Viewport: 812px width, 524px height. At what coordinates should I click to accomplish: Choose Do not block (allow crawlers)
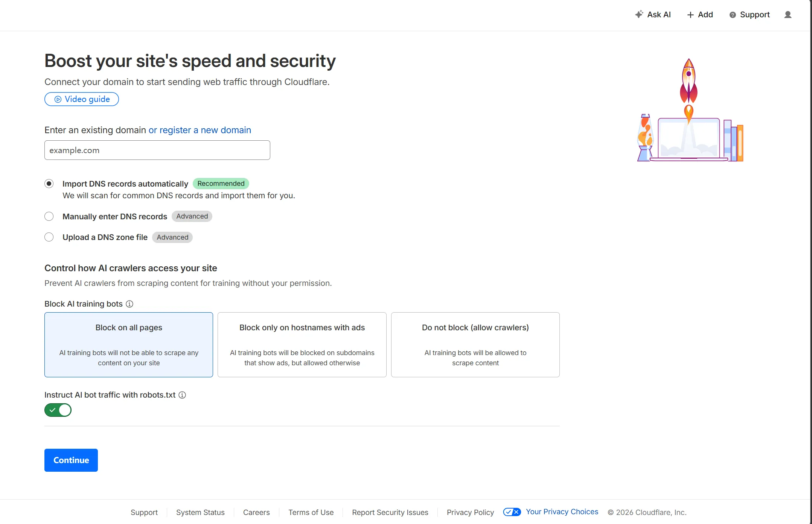475,345
